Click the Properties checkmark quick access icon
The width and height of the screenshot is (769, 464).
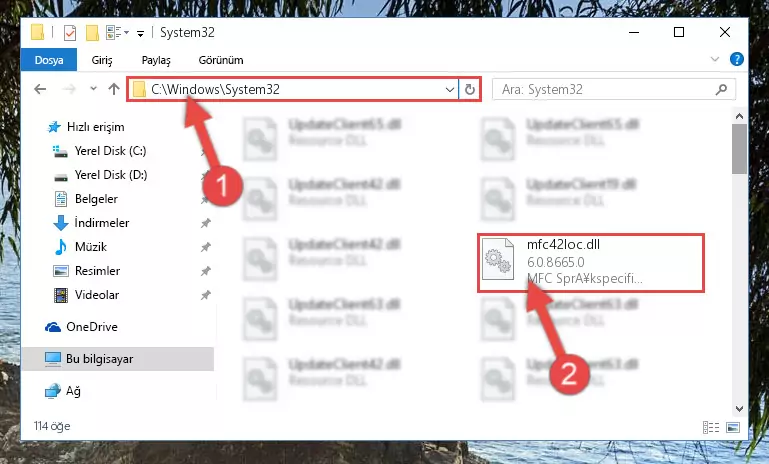pos(70,33)
